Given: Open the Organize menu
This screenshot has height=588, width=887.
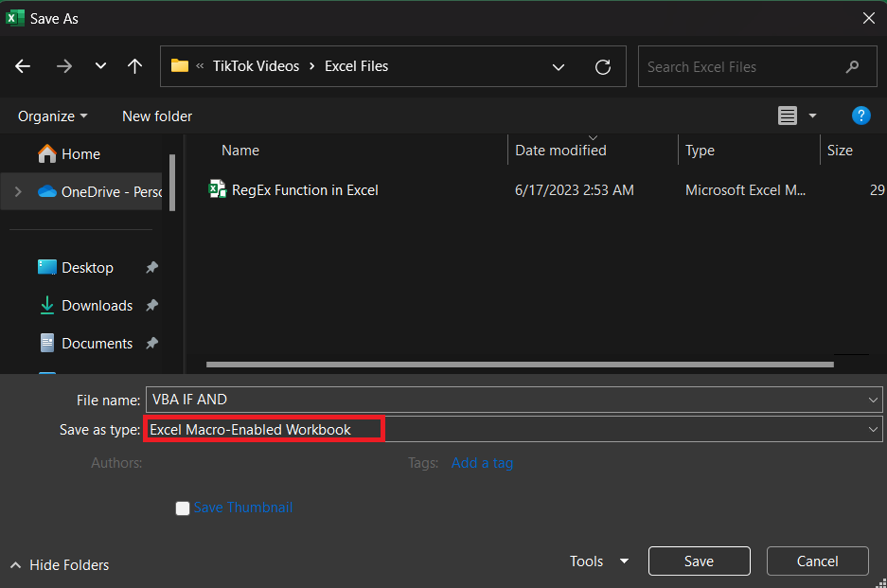Looking at the screenshot, I should tap(53, 116).
